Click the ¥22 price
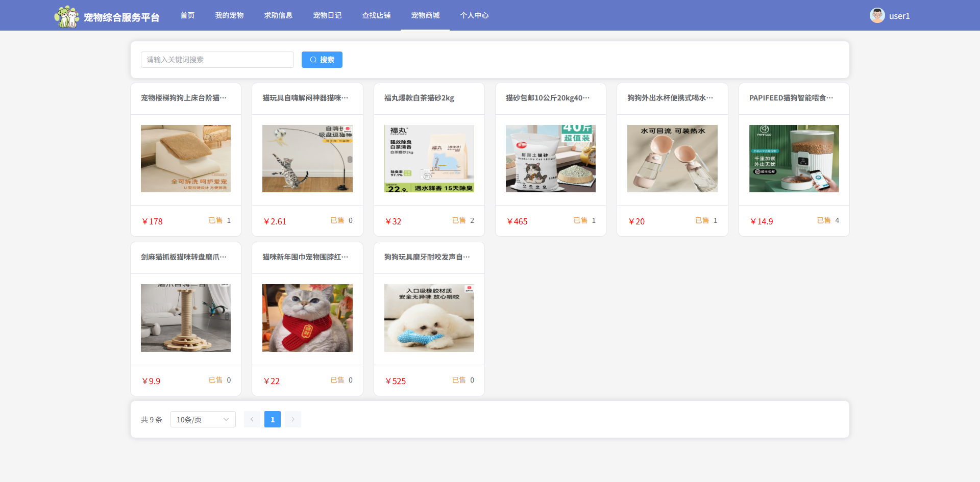 coord(272,381)
